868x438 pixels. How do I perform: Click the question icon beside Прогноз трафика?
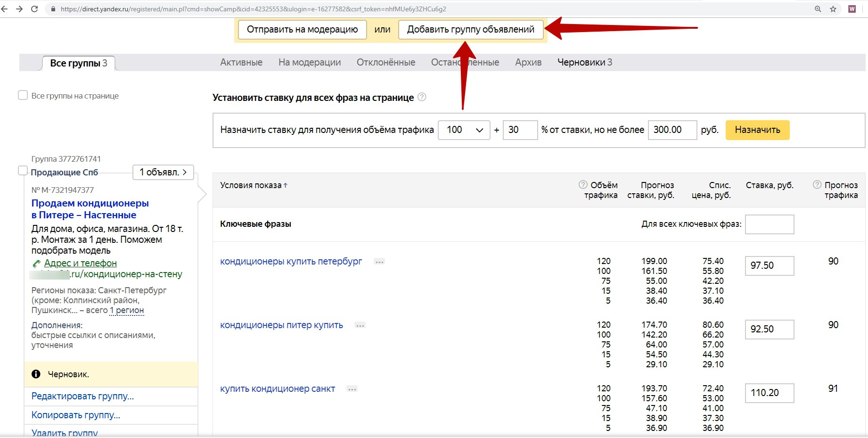pos(817,184)
